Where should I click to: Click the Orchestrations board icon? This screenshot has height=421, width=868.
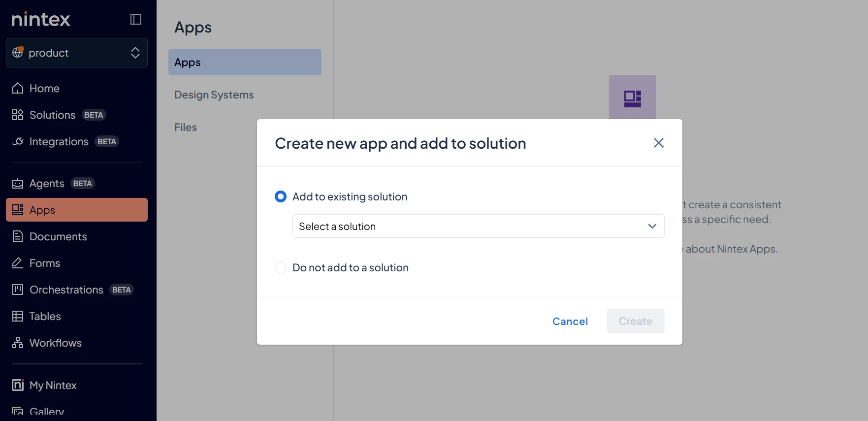18,290
